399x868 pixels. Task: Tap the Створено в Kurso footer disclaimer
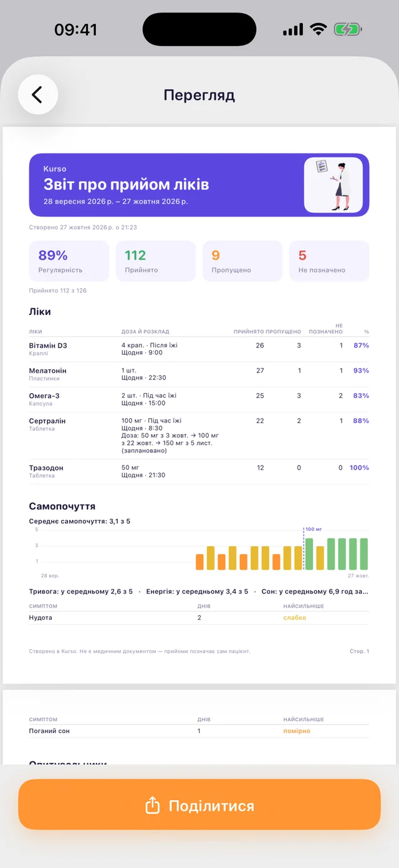tap(140, 651)
